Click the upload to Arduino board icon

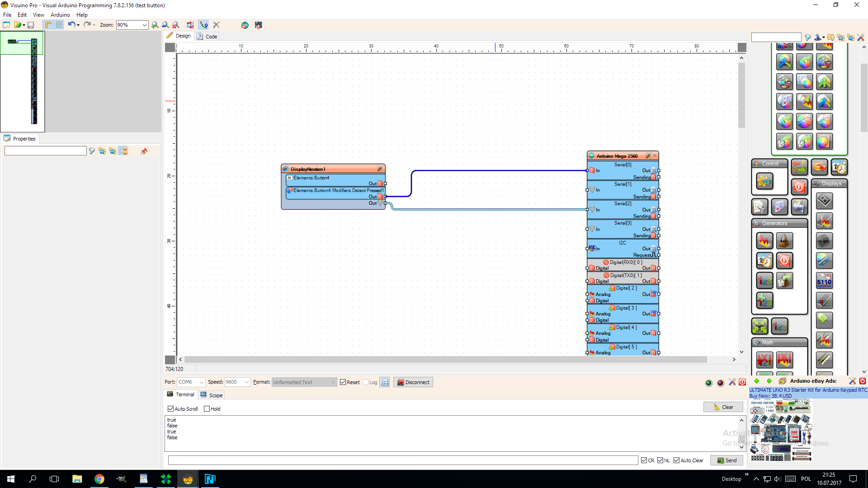(259, 25)
